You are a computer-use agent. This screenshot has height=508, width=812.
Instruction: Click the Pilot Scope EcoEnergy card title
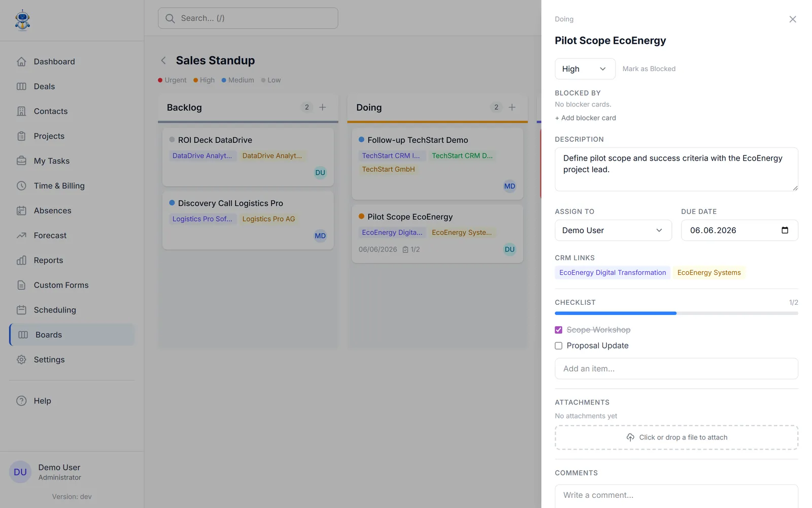click(410, 217)
